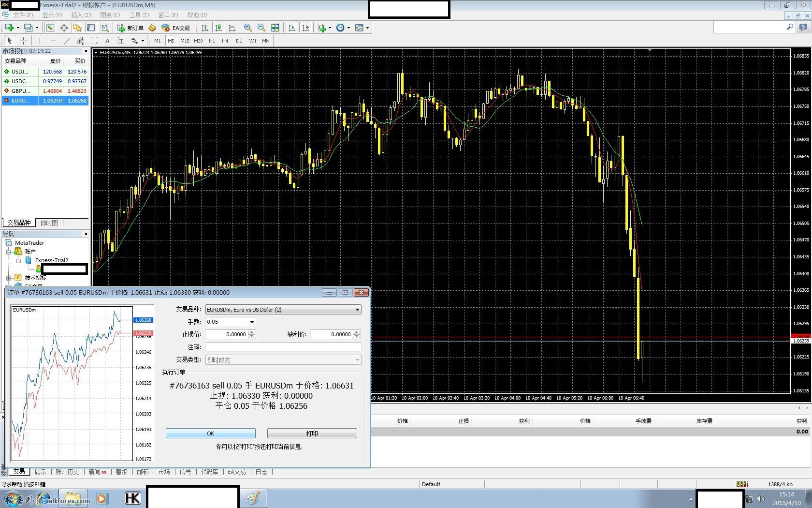Toggle the Data Window crosshair-target icon

(64, 28)
